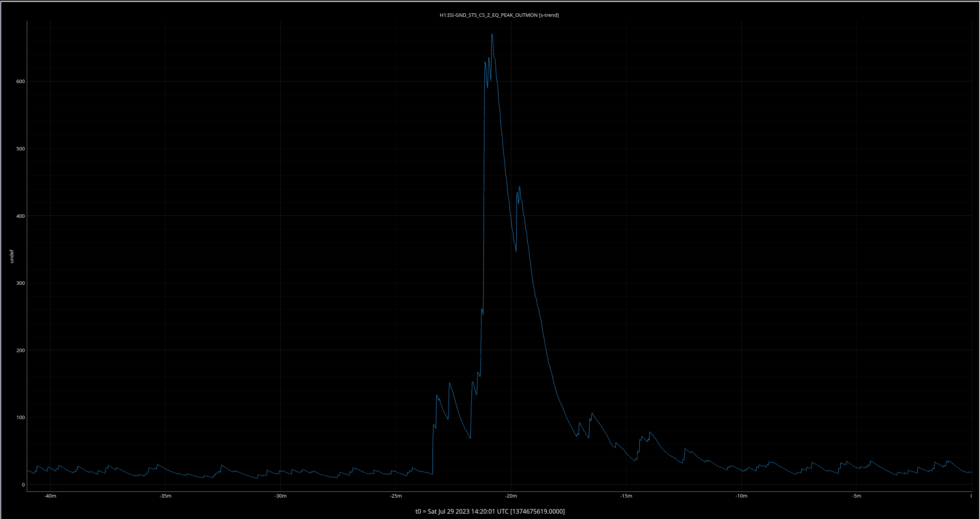Viewport: 980px width, 519px height.
Task: Click the 600 y-axis tick label
Action: pyautogui.click(x=20, y=82)
